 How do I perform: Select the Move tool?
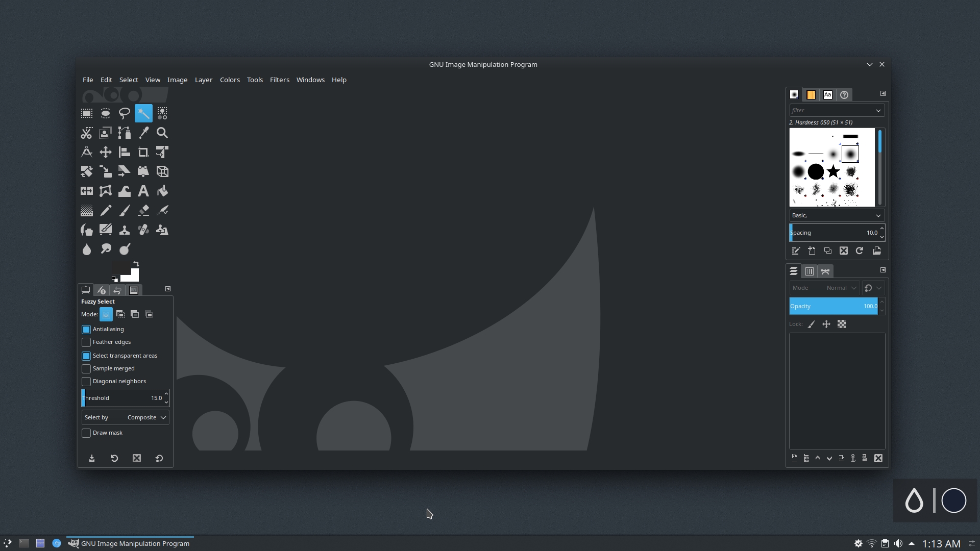pyautogui.click(x=106, y=152)
